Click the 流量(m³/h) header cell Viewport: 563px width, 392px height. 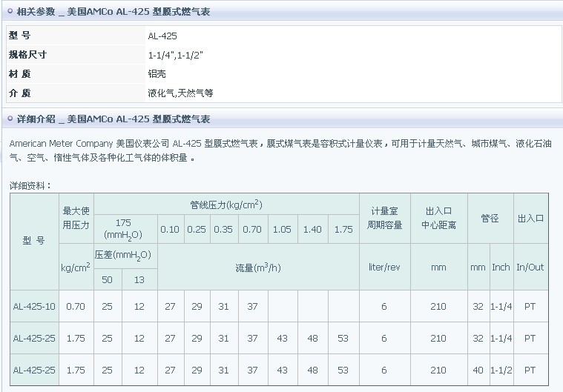tap(258, 268)
